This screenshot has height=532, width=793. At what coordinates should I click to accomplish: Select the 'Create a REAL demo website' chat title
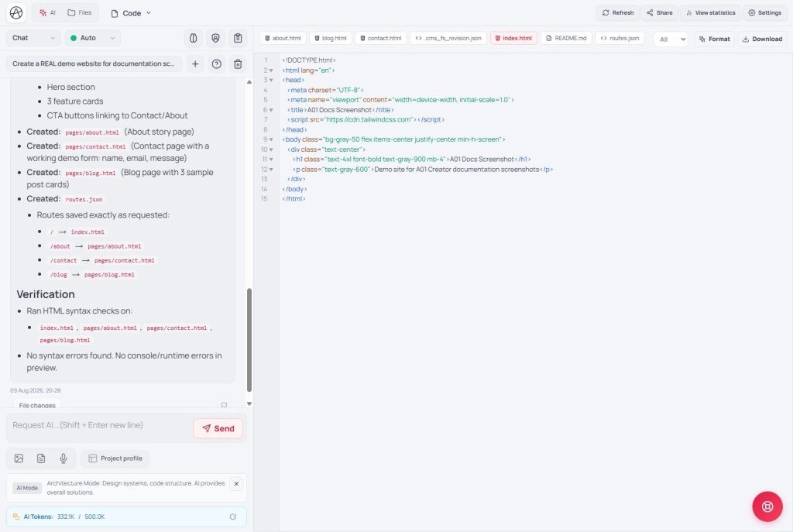94,63
